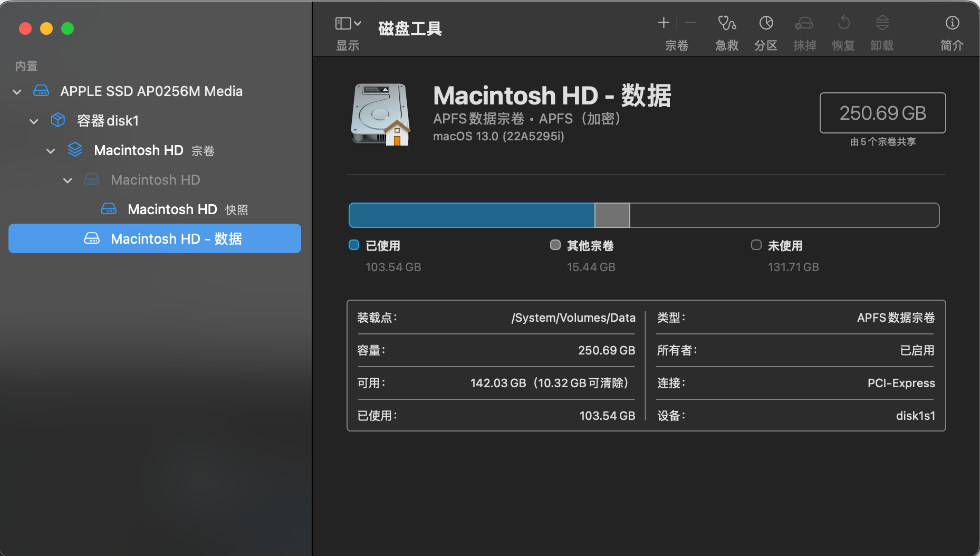
Task: Click the blue used portion of storage bar
Action: tap(472, 215)
